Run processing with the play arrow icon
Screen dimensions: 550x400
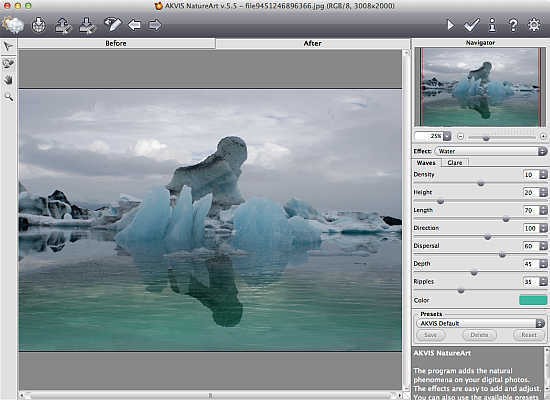click(x=450, y=25)
